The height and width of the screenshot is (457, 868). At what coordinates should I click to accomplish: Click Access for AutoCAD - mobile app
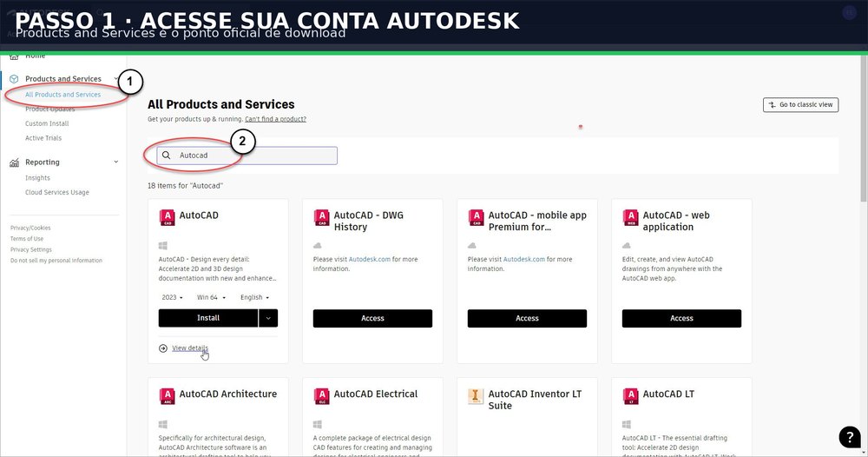click(x=527, y=319)
